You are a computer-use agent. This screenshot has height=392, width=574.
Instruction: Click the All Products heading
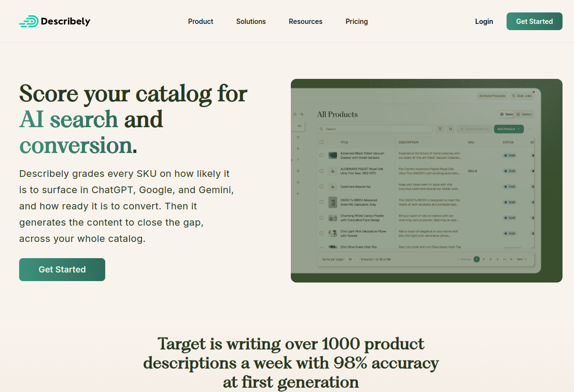[337, 114]
